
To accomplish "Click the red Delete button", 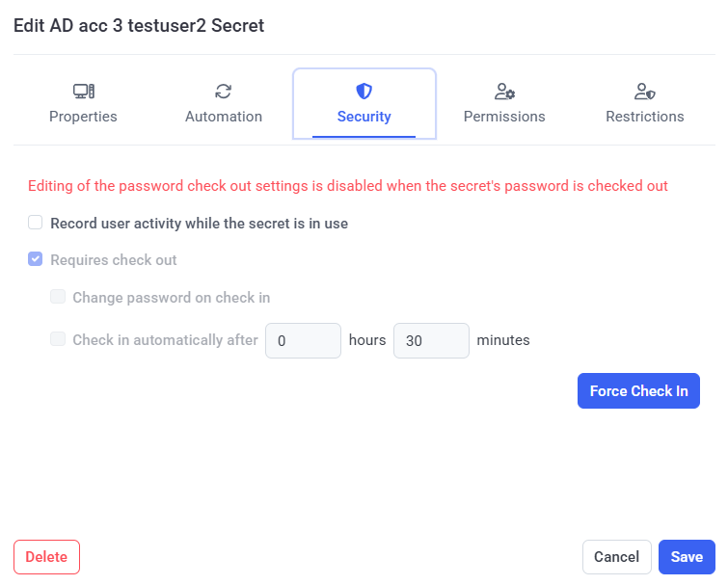I will click(46, 557).
